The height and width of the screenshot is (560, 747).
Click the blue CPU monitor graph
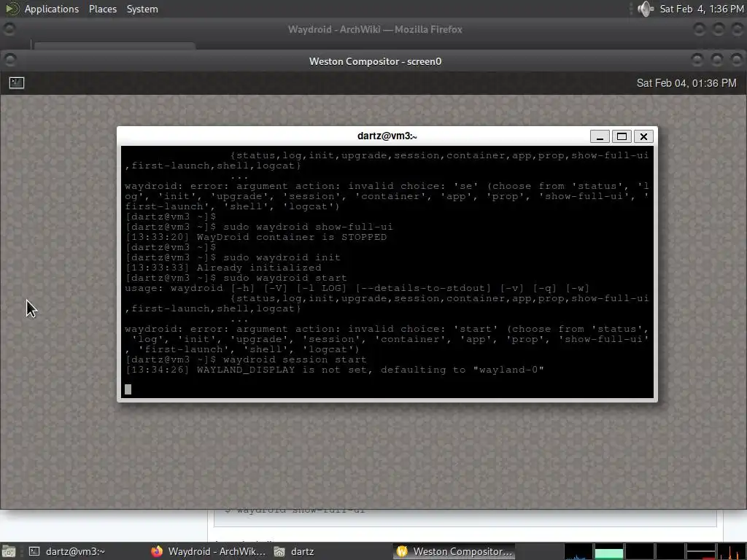click(578, 551)
